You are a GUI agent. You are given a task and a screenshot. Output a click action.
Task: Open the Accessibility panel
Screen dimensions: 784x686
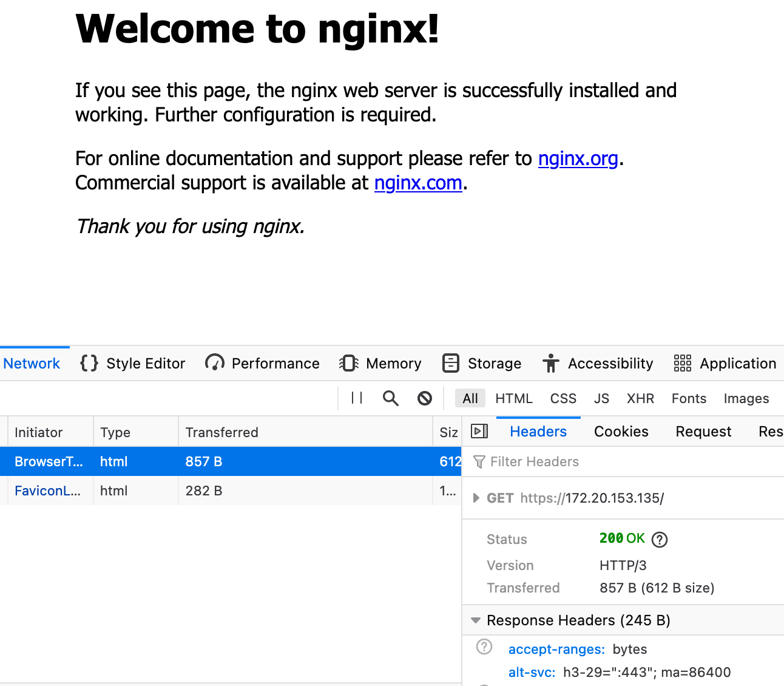pyautogui.click(x=598, y=363)
